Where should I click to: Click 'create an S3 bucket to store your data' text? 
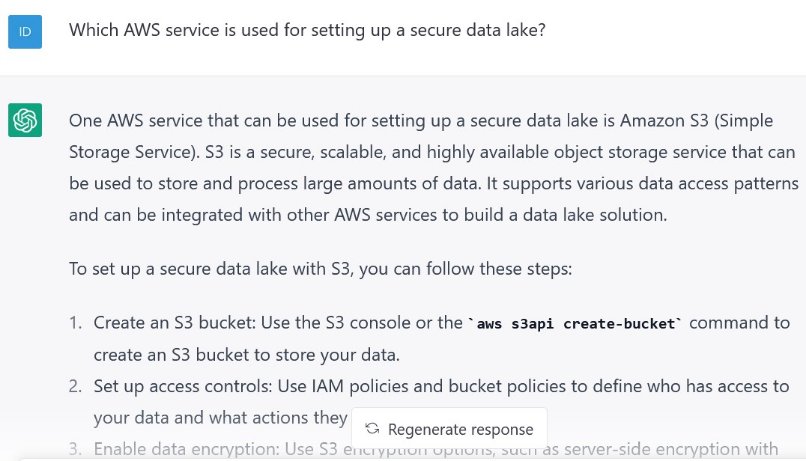247,354
